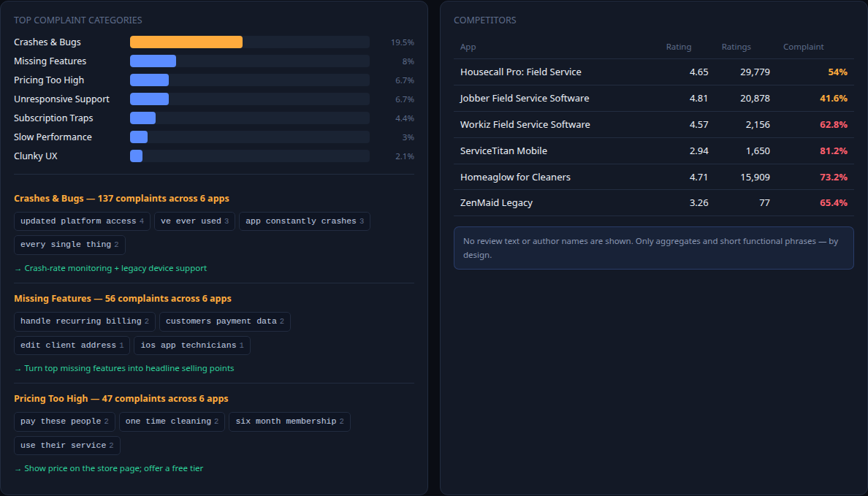Click the 'Pricing Too High — 47 complaints' heading
This screenshot has height=496, width=868.
click(121, 399)
